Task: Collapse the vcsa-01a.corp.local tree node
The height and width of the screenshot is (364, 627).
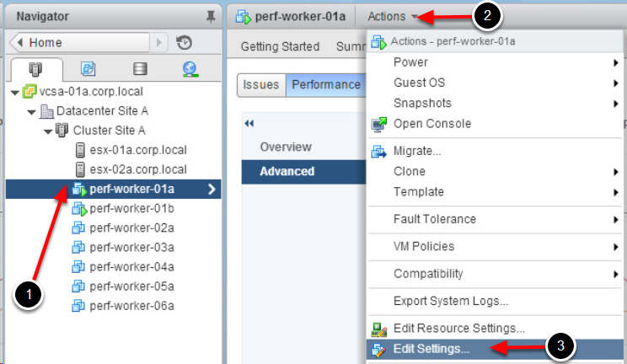Action: pos(15,93)
